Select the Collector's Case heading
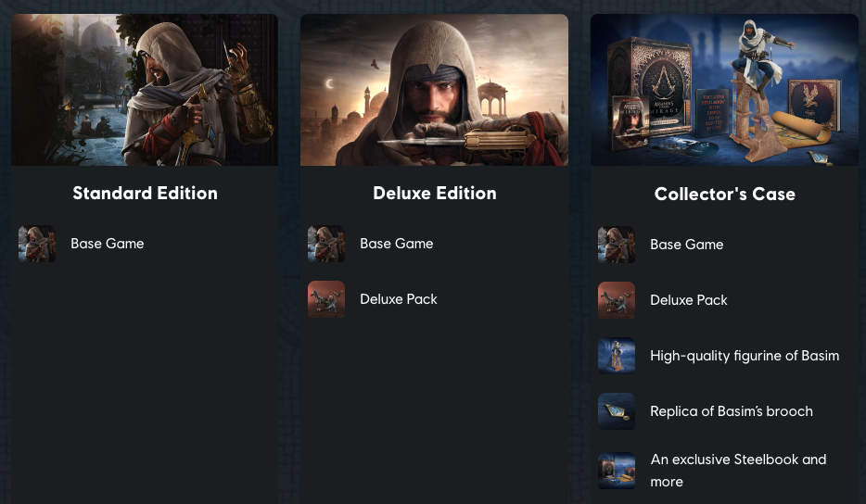The width and height of the screenshot is (866, 504). pyautogui.click(x=724, y=195)
